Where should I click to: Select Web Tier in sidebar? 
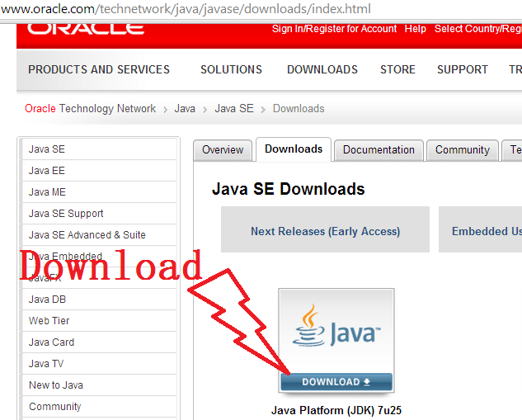point(99,321)
